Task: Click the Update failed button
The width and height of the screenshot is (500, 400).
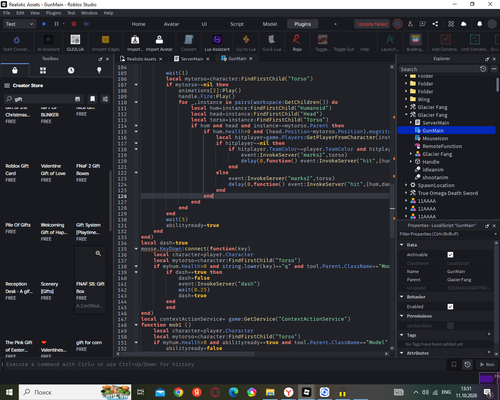Action: (372, 24)
